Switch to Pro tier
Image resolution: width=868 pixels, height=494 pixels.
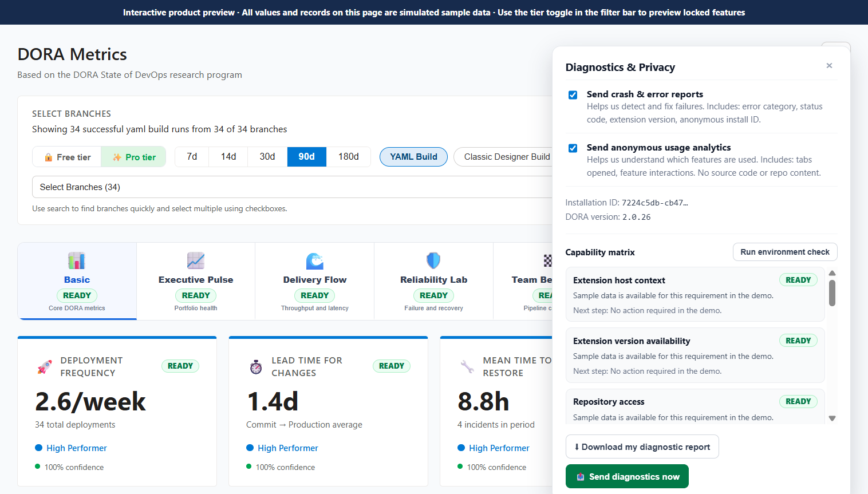133,157
